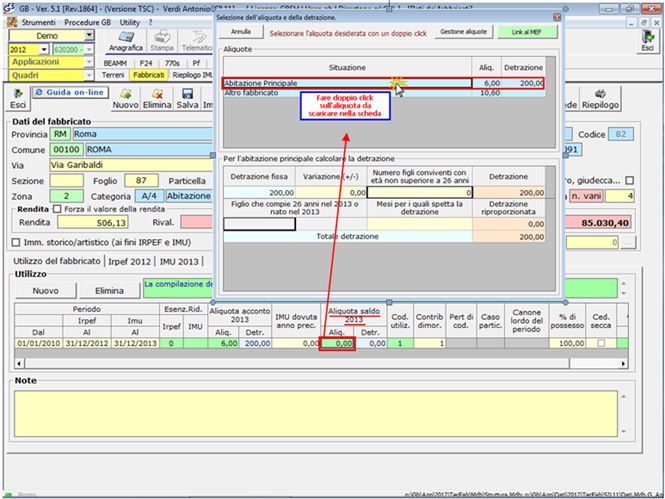The image size is (665, 499).
Task: Click the GB application logo in title bar
Action: 8,8
